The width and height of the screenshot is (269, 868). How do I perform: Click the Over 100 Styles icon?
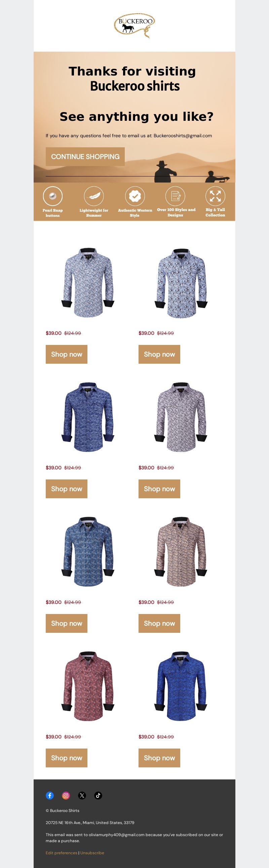point(175,196)
